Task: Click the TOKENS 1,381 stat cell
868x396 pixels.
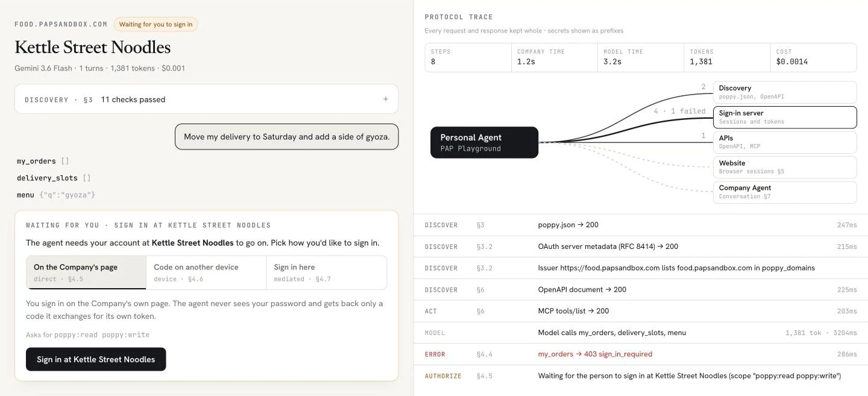Action: pos(727,57)
